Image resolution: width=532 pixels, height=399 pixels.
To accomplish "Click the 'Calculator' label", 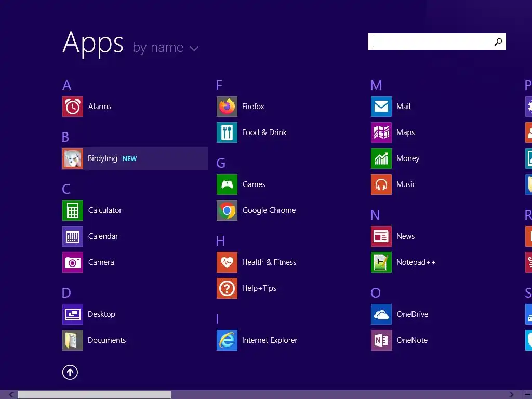I will tap(105, 210).
